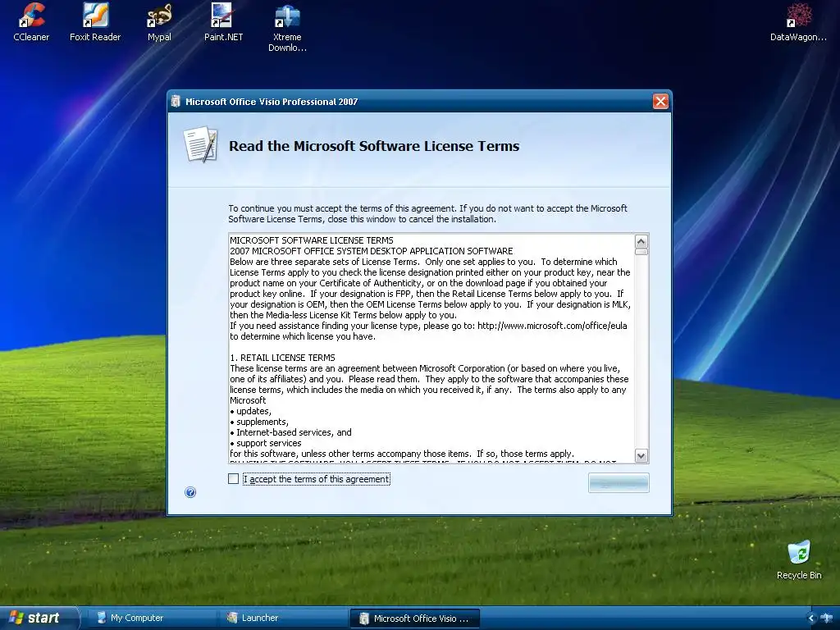The image size is (840, 630).
Task: Click the Visio installer title bar icon
Action: pos(176,101)
